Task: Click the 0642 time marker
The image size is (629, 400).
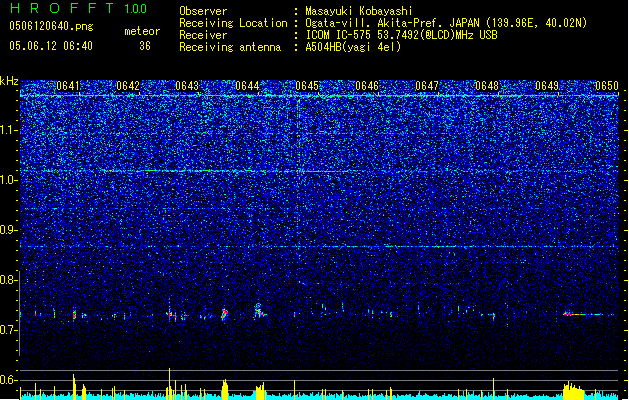Action: (x=128, y=86)
